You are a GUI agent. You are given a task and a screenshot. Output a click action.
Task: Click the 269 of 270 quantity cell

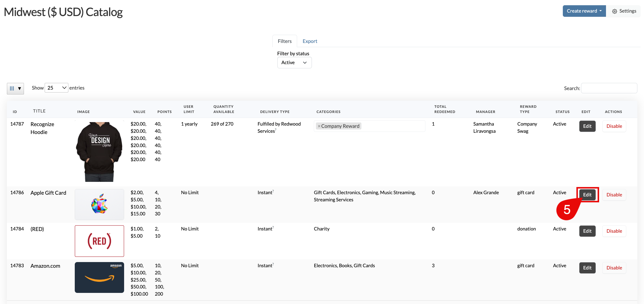[222, 124]
